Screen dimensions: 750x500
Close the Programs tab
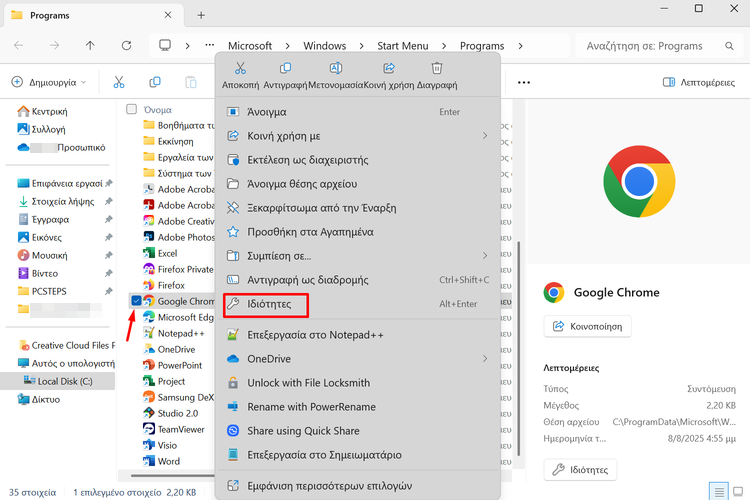point(168,15)
